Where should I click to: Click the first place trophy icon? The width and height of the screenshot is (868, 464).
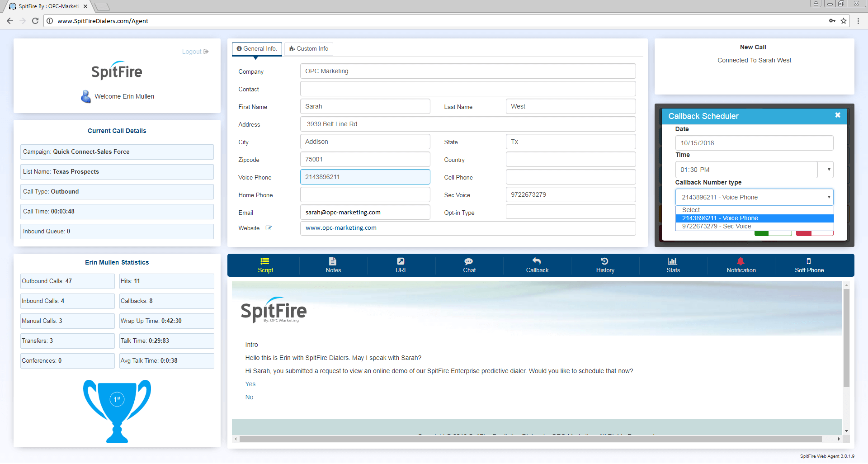[x=117, y=411]
